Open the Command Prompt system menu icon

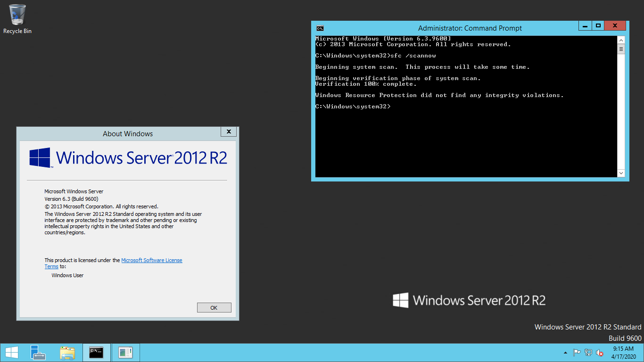click(x=320, y=28)
